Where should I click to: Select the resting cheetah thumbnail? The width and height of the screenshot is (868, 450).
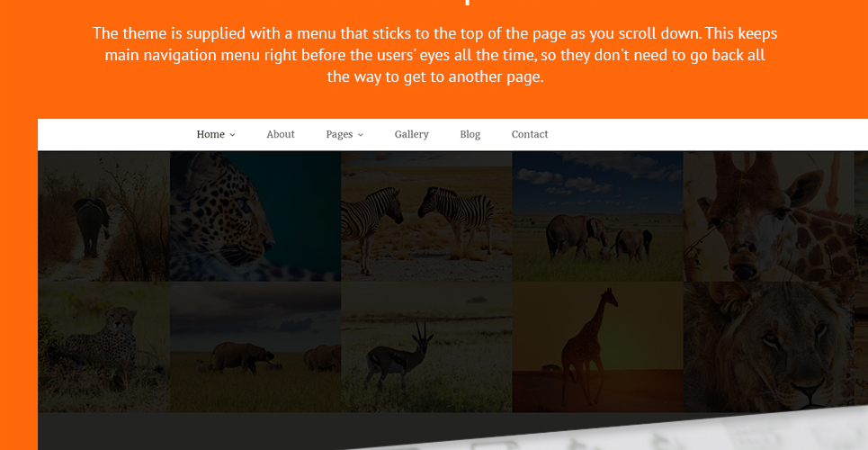tap(104, 346)
